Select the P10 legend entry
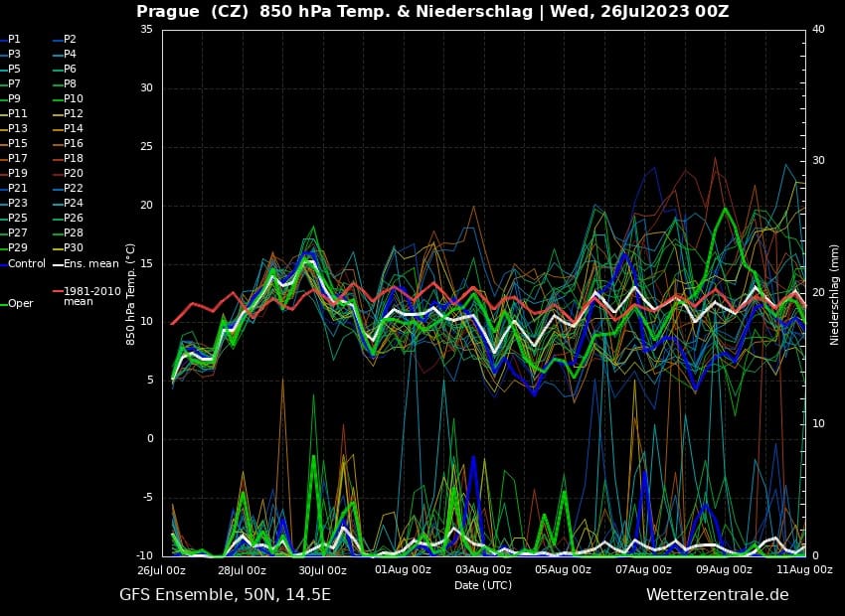The width and height of the screenshot is (845, 616). 74,98
